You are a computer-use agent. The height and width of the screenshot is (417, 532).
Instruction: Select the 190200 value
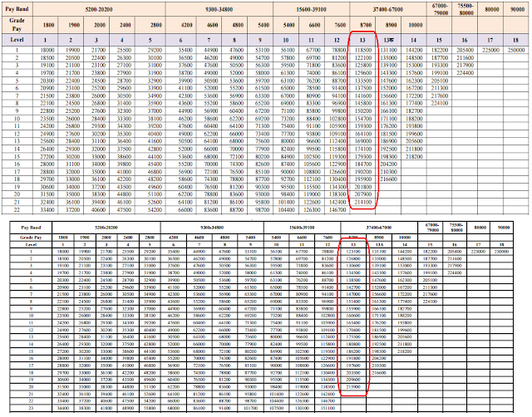(363, 172)
